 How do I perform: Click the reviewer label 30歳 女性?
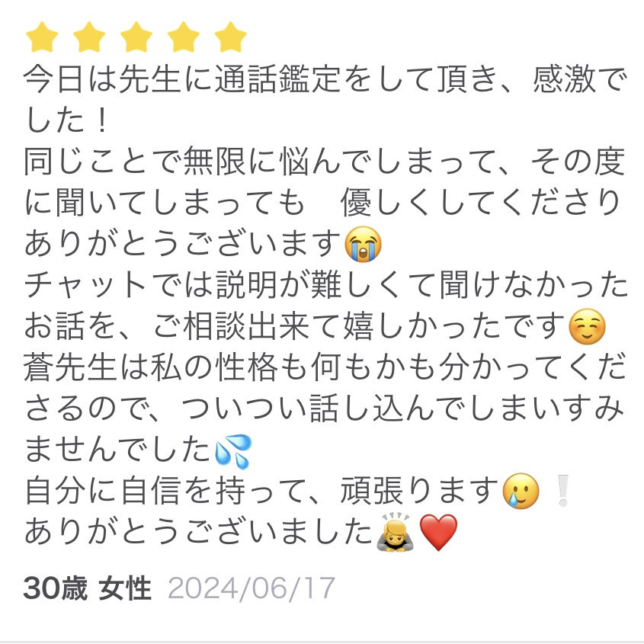[88, 588]
